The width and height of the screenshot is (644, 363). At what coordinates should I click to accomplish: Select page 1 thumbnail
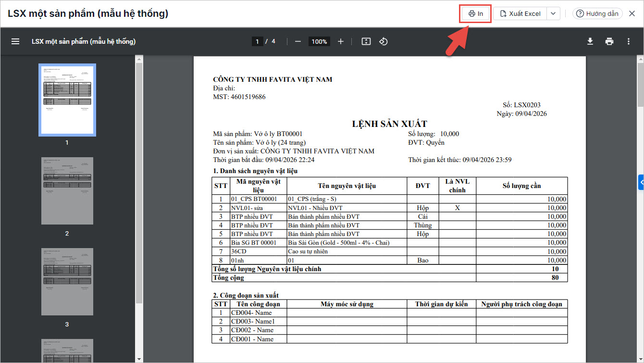click(67, 100)
